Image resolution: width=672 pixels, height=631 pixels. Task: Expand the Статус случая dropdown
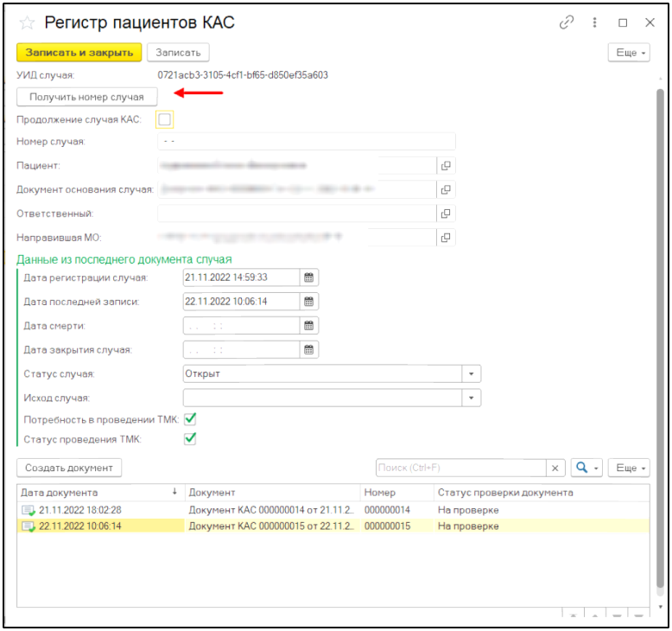click(472, 373)
